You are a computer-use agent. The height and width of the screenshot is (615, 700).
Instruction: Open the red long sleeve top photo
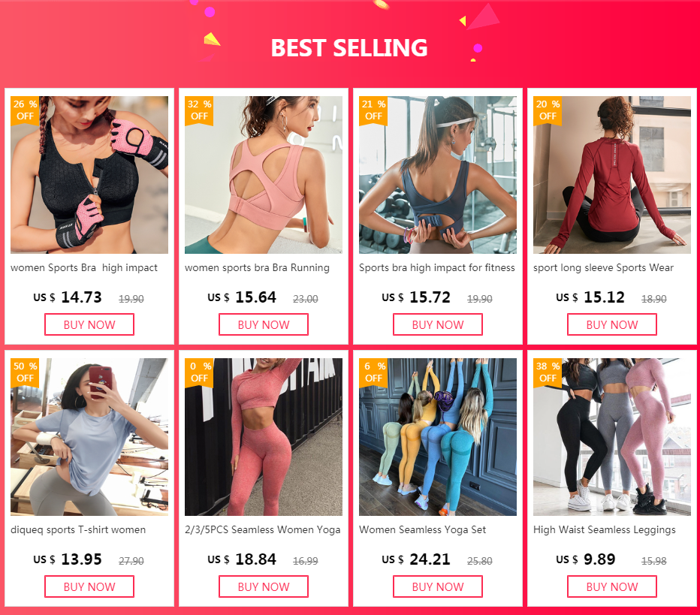(x=612, y=175)
